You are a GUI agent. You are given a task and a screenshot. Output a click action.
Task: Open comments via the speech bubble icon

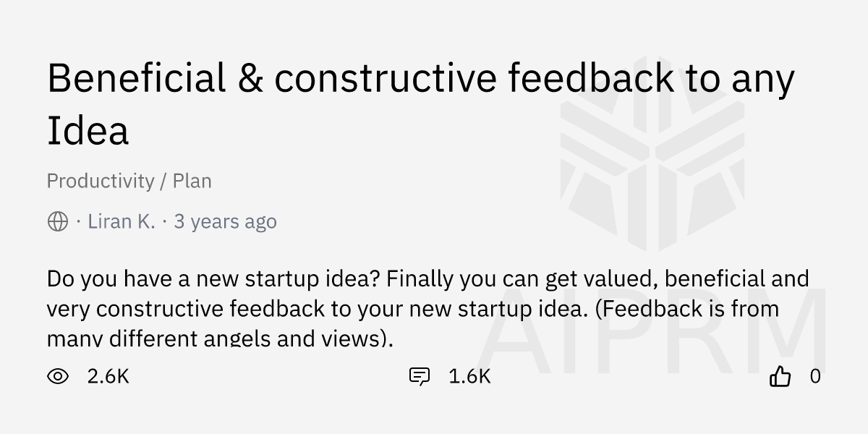point(420,376)
